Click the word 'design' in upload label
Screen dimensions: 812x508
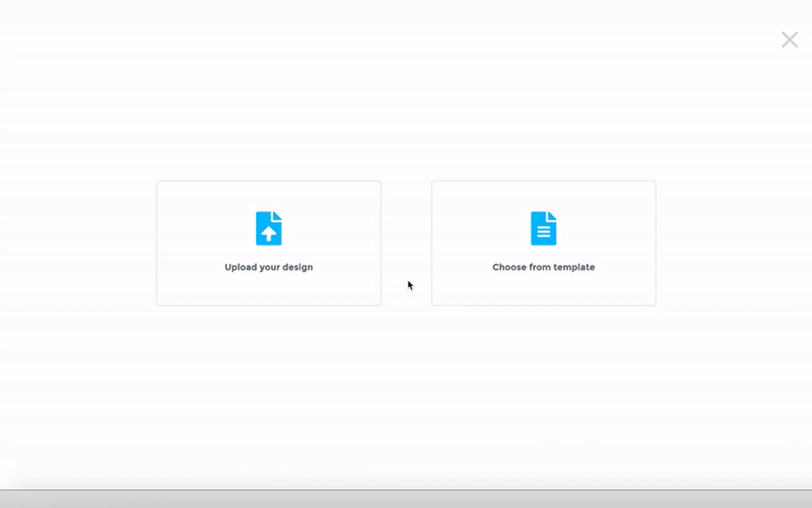(x=297, y=267)
